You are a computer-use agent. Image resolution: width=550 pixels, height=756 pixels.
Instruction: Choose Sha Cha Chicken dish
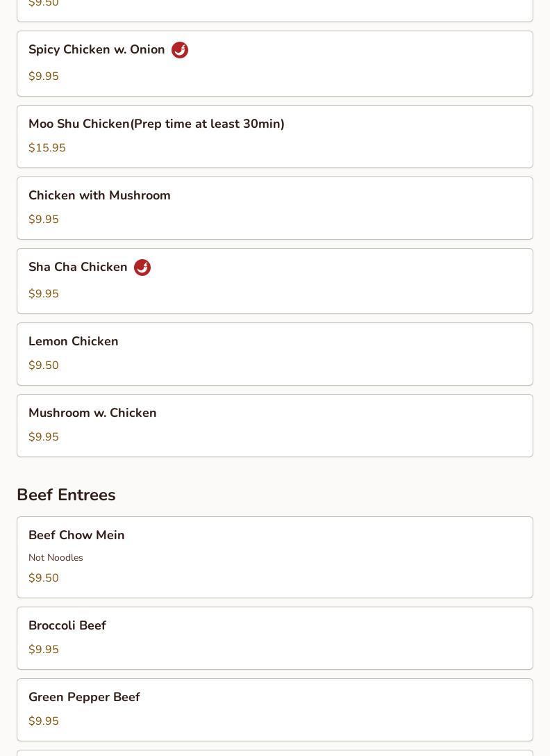tap(275, 281)
